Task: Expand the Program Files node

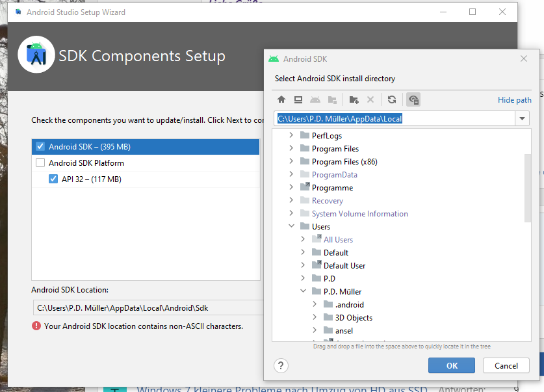Action: point(291,148)
